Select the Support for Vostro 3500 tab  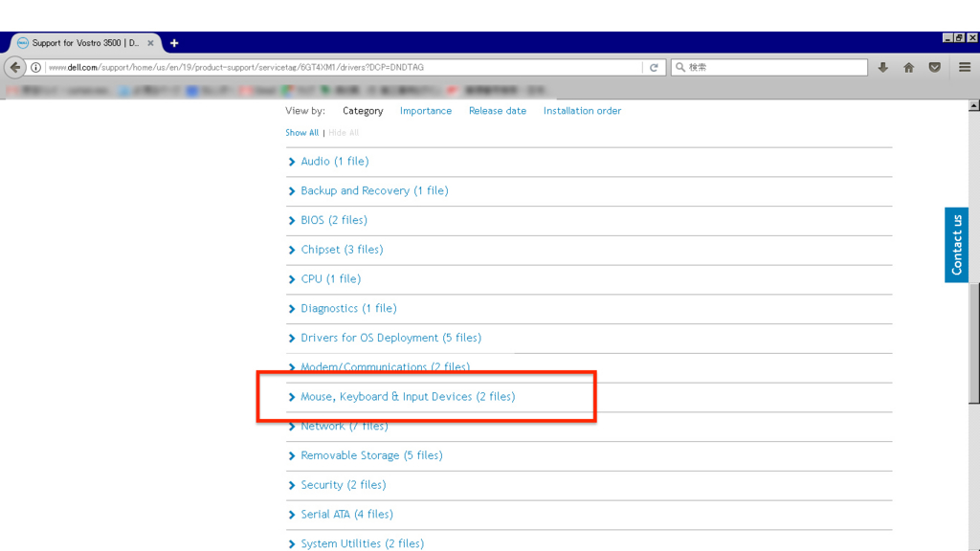click(x=85, y=43)
